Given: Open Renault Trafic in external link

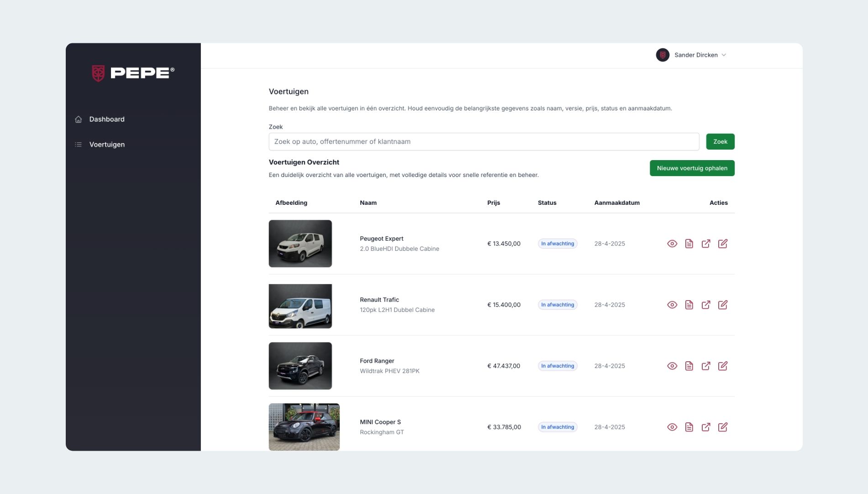Looking at the screenshot, I should tap(706, 305).
